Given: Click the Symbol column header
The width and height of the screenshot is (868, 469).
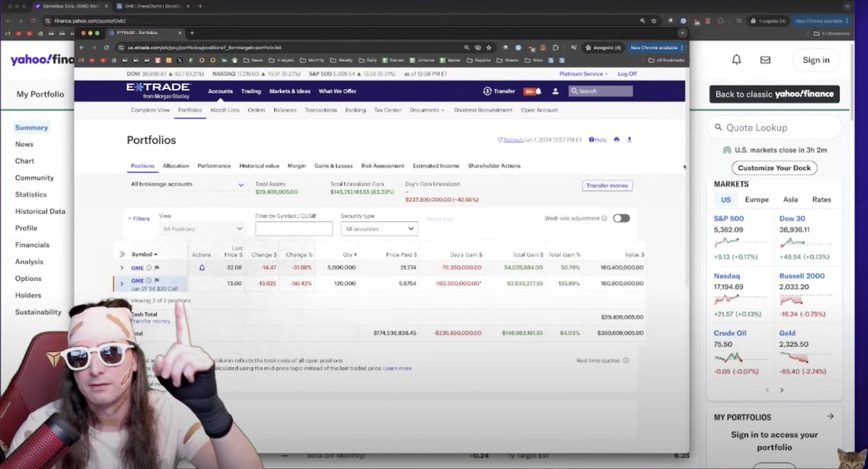Looking at the screenshot, I should (x=145, y=254).
